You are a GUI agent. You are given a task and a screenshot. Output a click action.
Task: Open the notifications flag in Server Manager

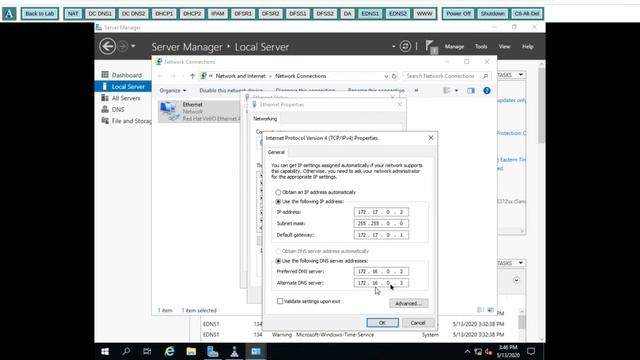pyautogui.click(x=430, y=46)
